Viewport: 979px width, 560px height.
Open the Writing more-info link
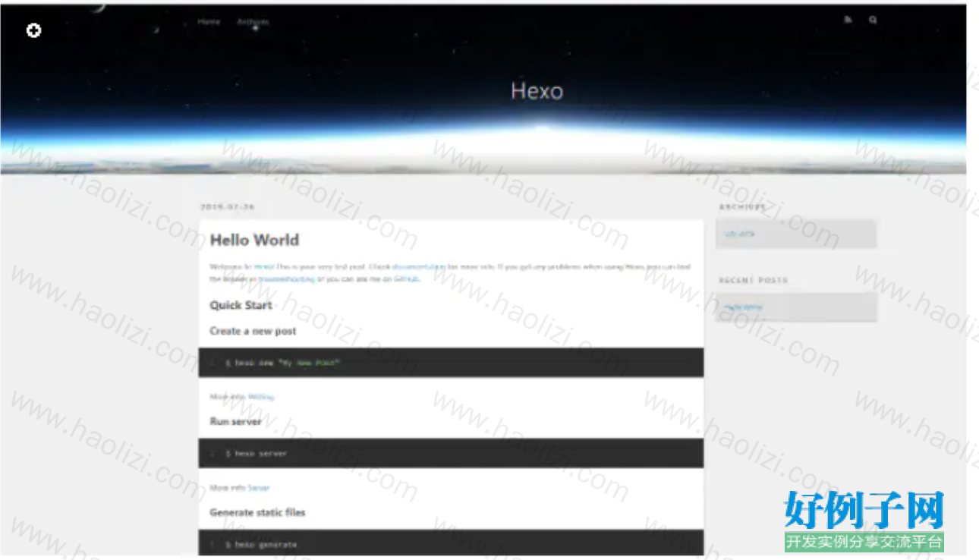260,397
